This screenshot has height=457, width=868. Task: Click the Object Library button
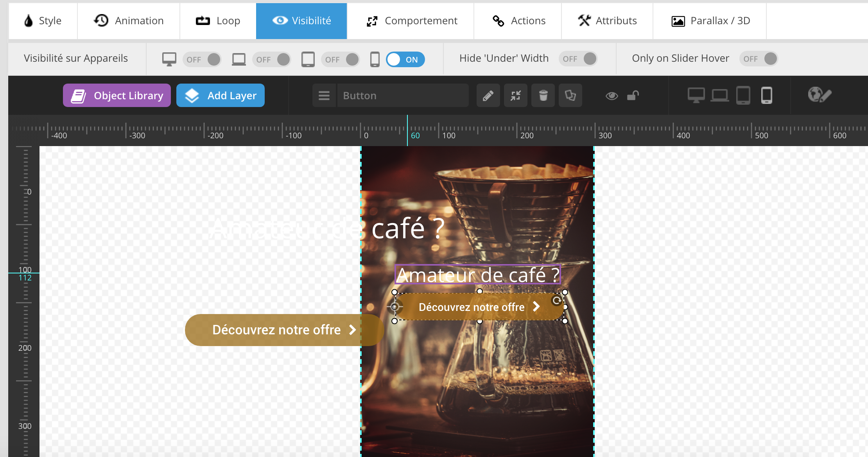tap(117, 95)
